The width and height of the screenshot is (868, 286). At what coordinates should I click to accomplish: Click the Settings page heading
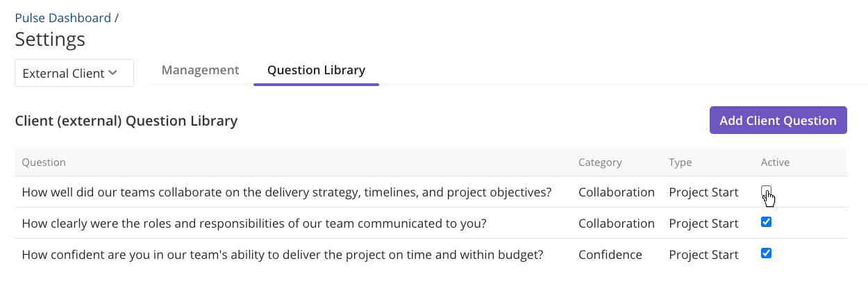coord(50,39)
